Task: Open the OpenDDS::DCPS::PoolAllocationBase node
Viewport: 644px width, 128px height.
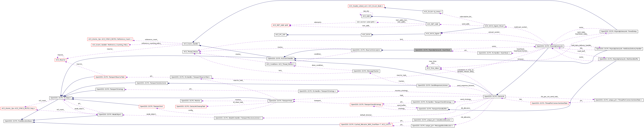Action: 18,121
